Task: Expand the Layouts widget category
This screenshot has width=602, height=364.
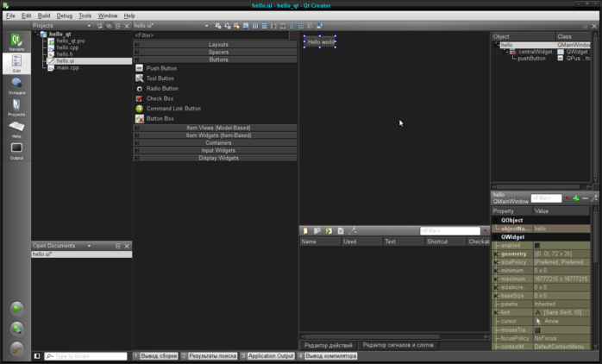Action: click(x=136, y=45)
